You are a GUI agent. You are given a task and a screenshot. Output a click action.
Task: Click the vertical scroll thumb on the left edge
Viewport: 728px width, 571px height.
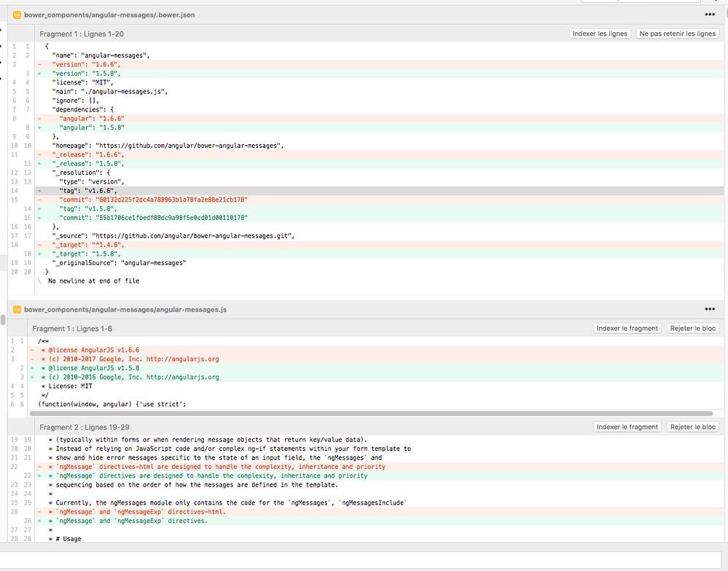pos(3,320)
